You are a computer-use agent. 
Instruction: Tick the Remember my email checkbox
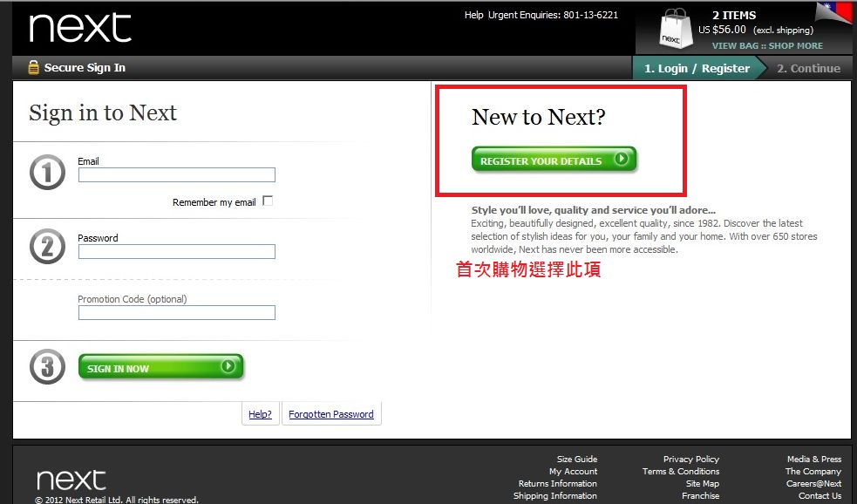point(268,201)
